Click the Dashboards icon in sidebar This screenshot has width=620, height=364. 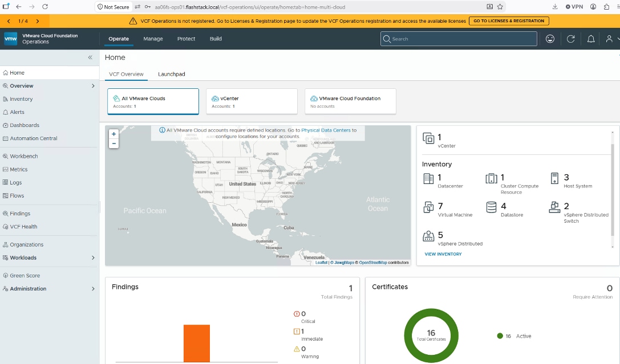(x=6, y=125)
